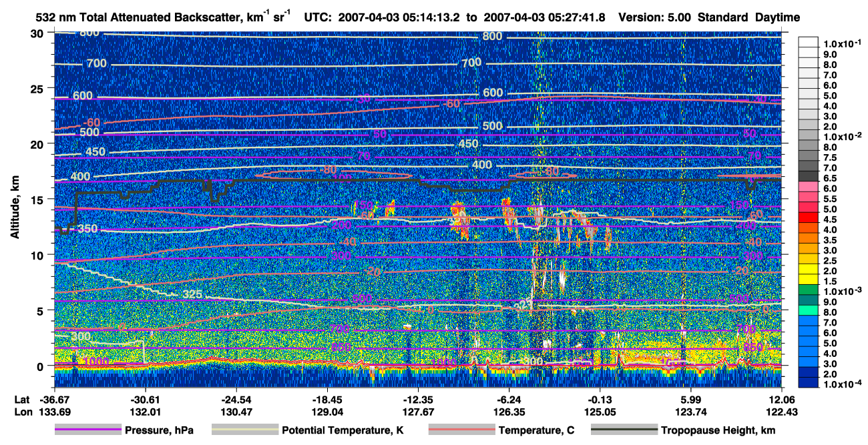Click longitude value '127.67'

point(417,412)
